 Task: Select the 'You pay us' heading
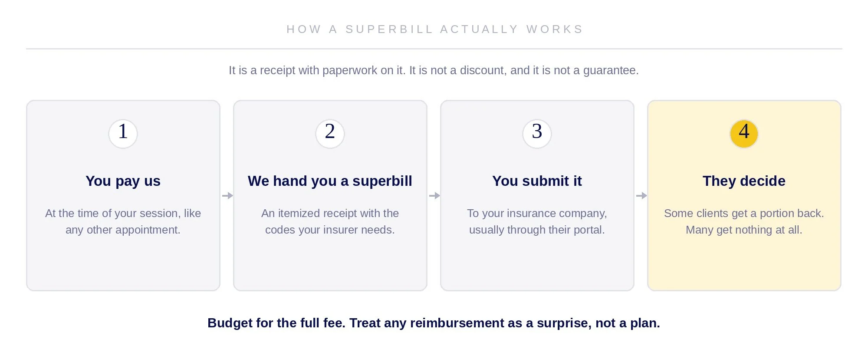pos(123,181)
